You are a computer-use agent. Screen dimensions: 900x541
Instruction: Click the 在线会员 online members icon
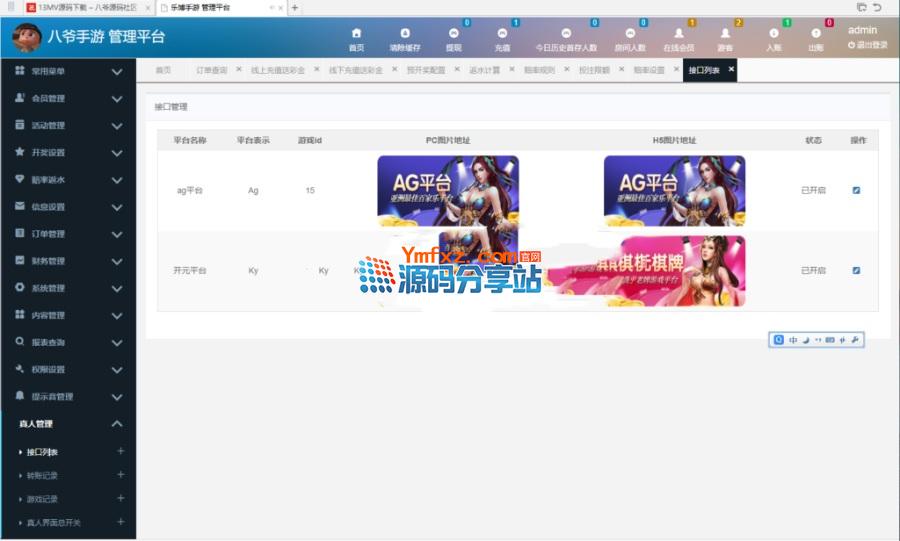point(678,34)
